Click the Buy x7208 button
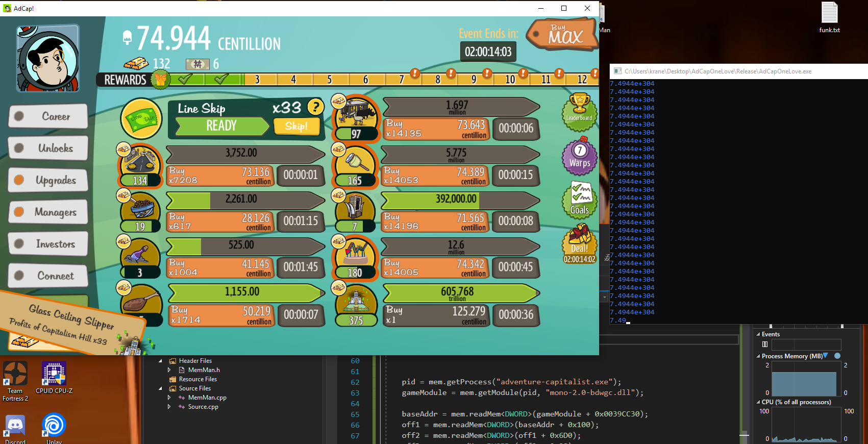868x444 pixels. point(220,175)
